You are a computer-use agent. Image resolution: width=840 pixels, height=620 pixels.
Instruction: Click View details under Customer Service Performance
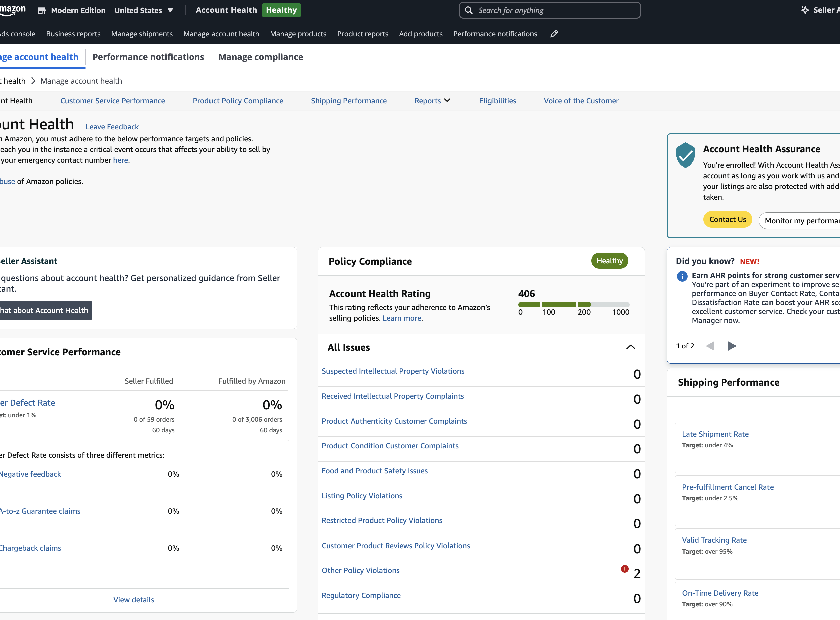(134, 599)
